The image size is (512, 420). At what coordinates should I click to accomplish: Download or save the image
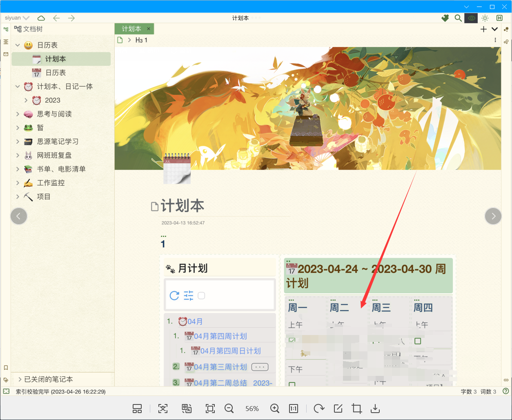375,409
